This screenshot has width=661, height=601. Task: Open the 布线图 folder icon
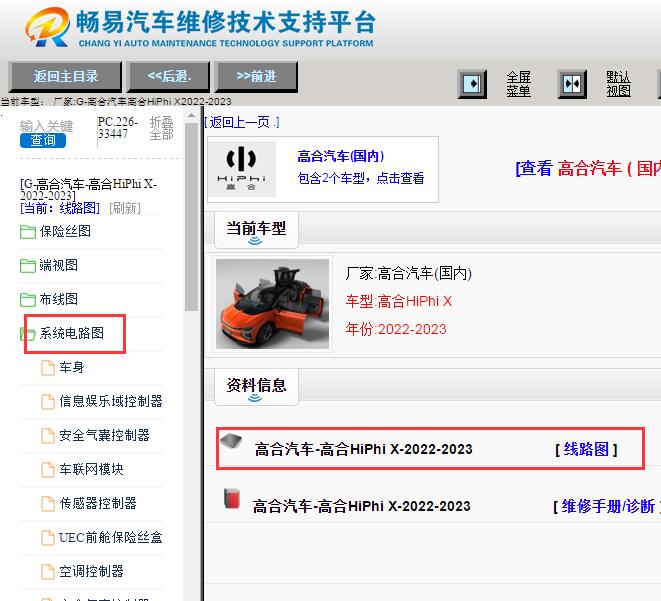coord(28,300)
